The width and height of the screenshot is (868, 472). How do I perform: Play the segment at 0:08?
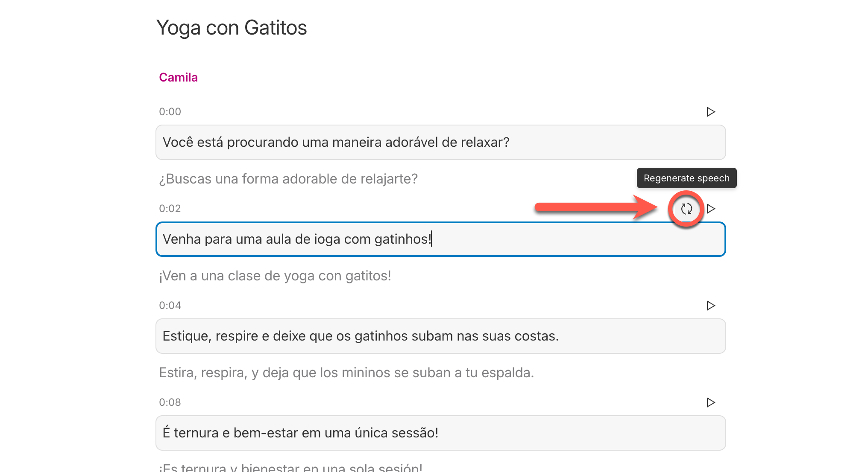click(x=710, y=402)
